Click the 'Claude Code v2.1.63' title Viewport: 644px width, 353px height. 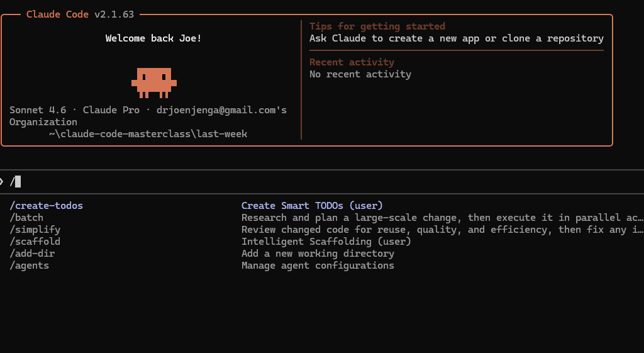tap(80, 14)
